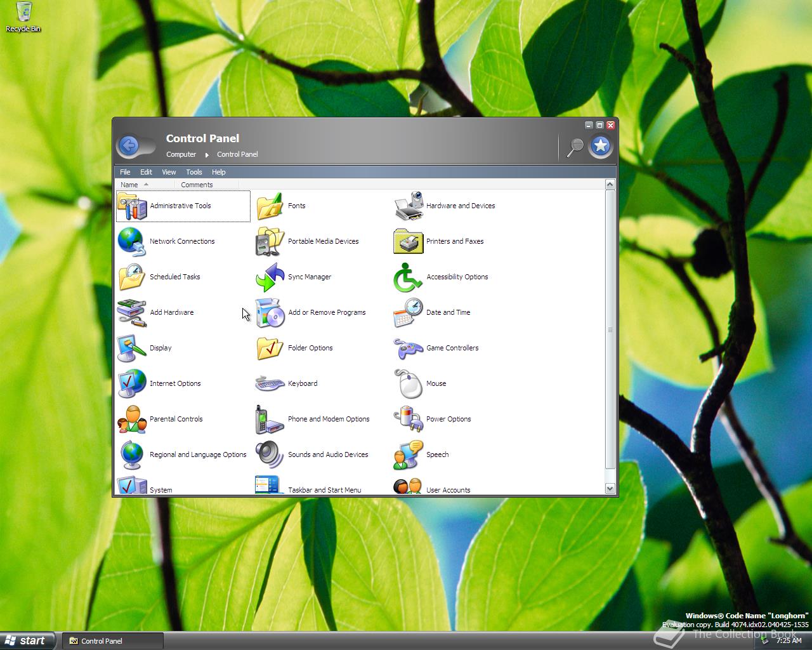Open the User Accounts icon
The width and height of the screenshot is (812, 650).
(x=409, y=486)
